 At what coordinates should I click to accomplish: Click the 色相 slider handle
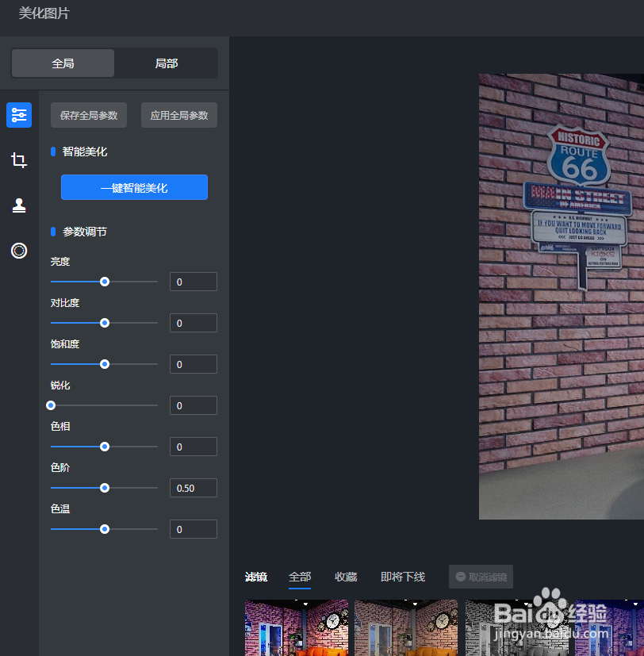pyautogui.click(x=105, y=447)
